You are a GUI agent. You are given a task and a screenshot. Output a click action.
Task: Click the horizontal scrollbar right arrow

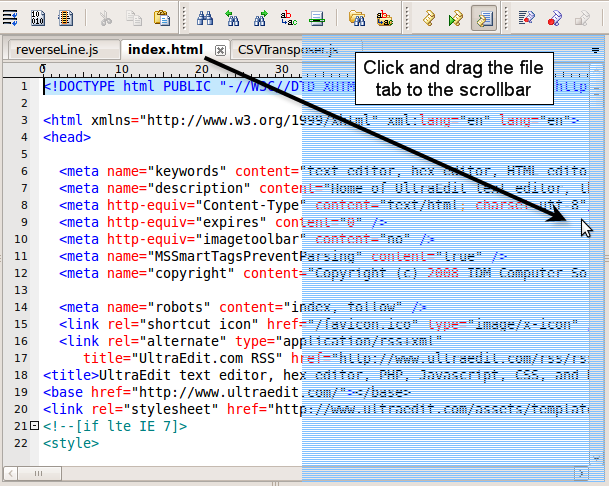tap(581, 473)
